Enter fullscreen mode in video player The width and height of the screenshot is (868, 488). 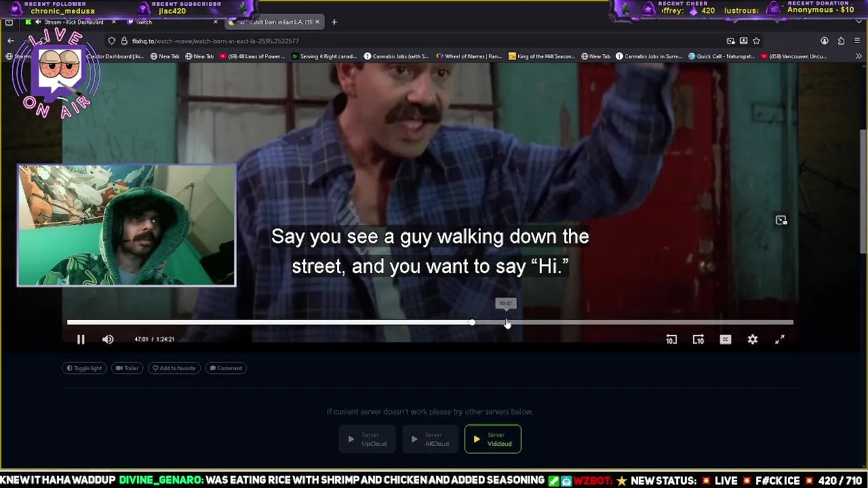click(780, 340)
